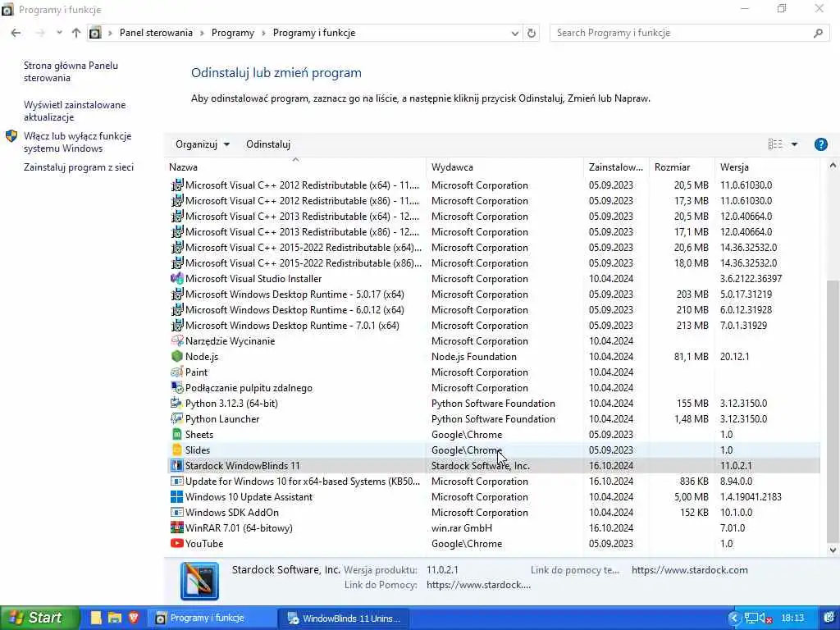This screenshot has width=840, height=630.
Task: Click the Start button
Action: pos(39,618)
